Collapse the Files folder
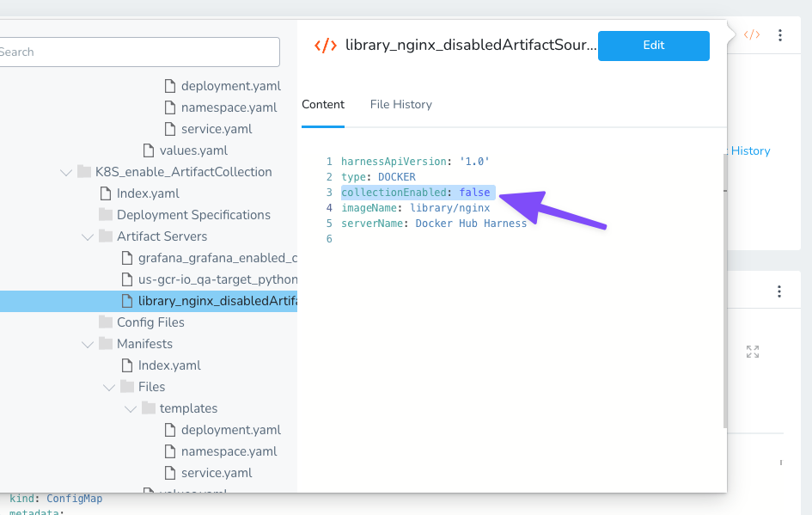Image resolution: width=812 pixels, height=515 pixels. pos(109,387)
